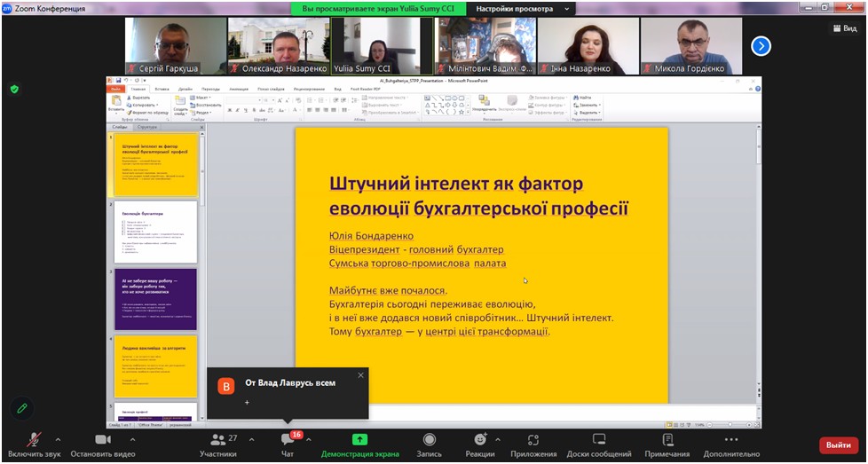Open the Чат panel with 16 unread
The width and height of the screenshot is (868, 464).
click(288, 440)
